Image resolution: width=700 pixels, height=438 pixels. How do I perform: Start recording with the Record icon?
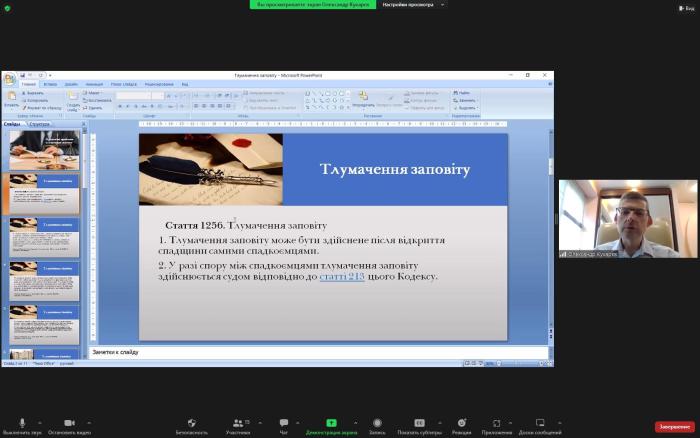[377, 424]
